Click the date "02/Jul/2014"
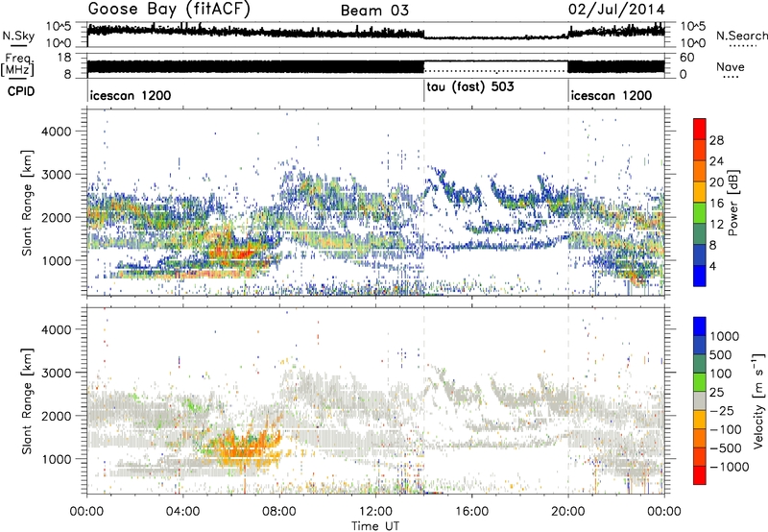Viewport: 768px width, 532px height. coord(616,10)
